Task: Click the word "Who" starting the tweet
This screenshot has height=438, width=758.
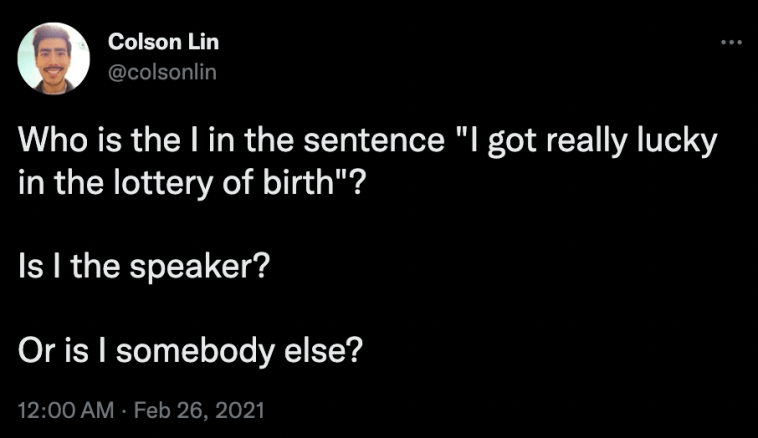Action: pos(48,141)
